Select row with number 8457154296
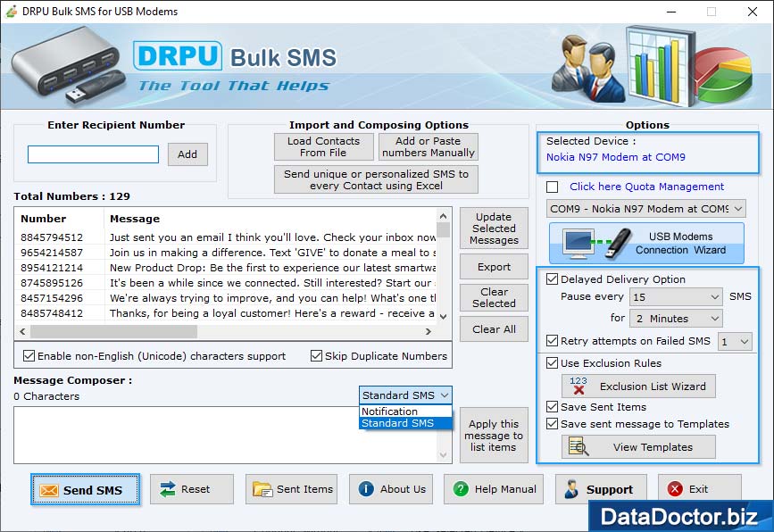This screenshot has width=774, height=532. [x=227, y=298]
